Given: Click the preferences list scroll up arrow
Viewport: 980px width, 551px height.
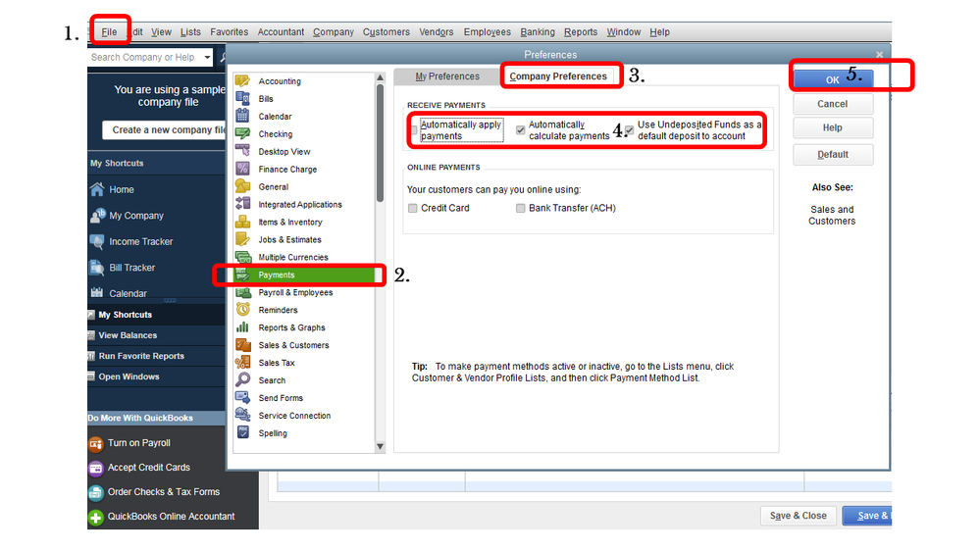Looking at the screenshot, I should [380, 77].
